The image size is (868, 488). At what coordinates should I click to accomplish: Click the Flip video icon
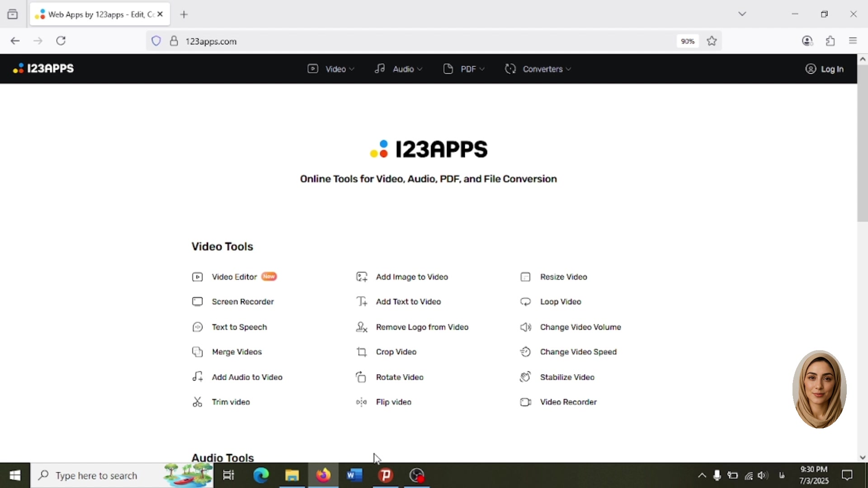point(362,402)
